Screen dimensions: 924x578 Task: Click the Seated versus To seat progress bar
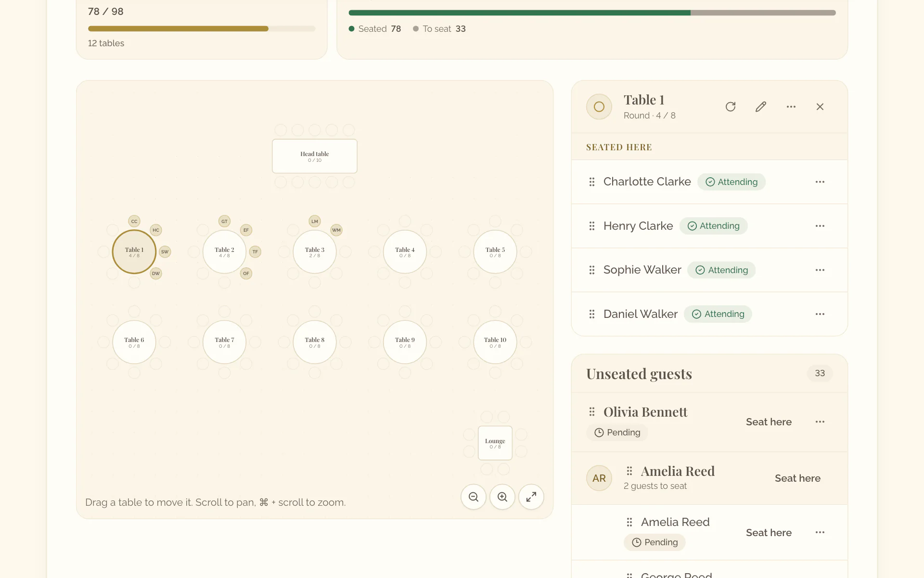tap(592, 13)
